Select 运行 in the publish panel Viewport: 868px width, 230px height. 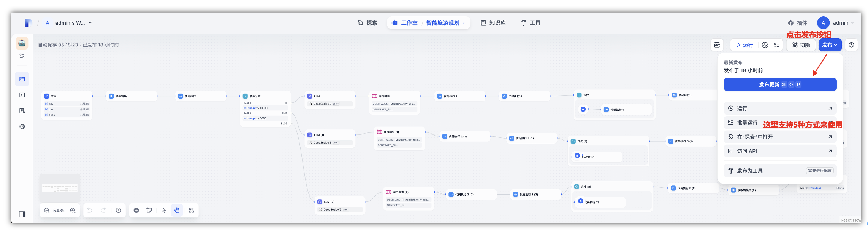click(780, 109)
